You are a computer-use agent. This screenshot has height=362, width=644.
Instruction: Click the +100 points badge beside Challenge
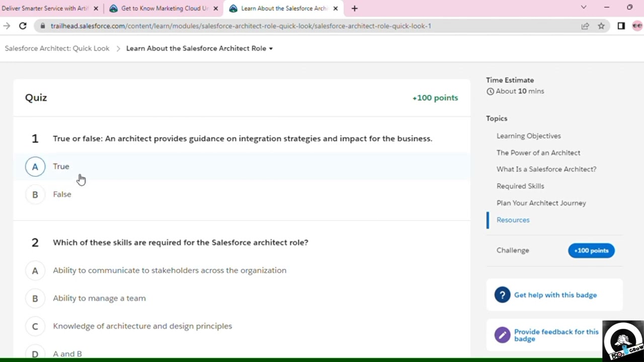(591, 250)
